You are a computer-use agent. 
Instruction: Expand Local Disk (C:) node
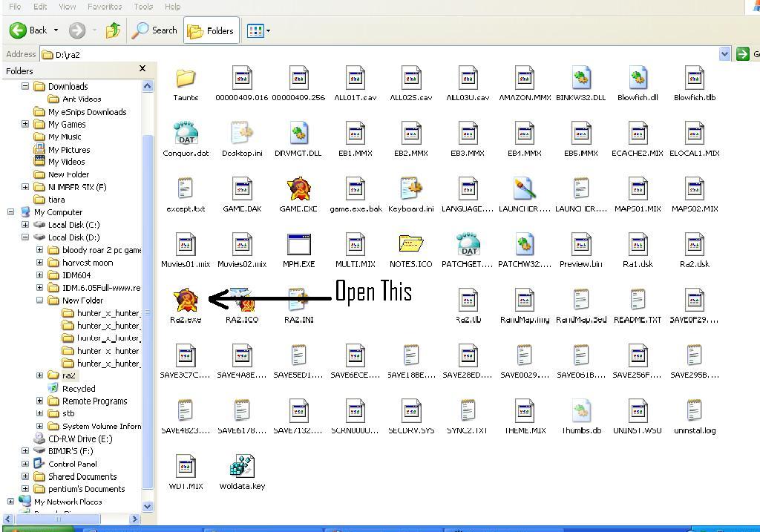[25, 224]
